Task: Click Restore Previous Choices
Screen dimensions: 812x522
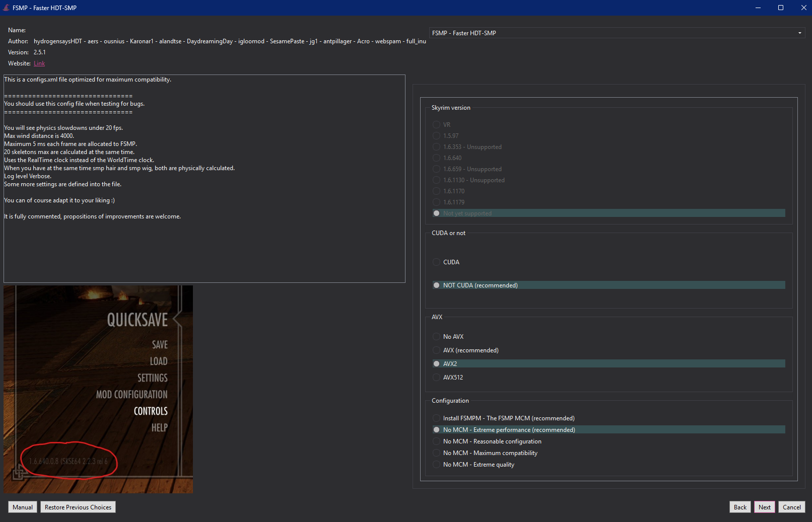Action: pyautogui.click(x=78, y=507)
